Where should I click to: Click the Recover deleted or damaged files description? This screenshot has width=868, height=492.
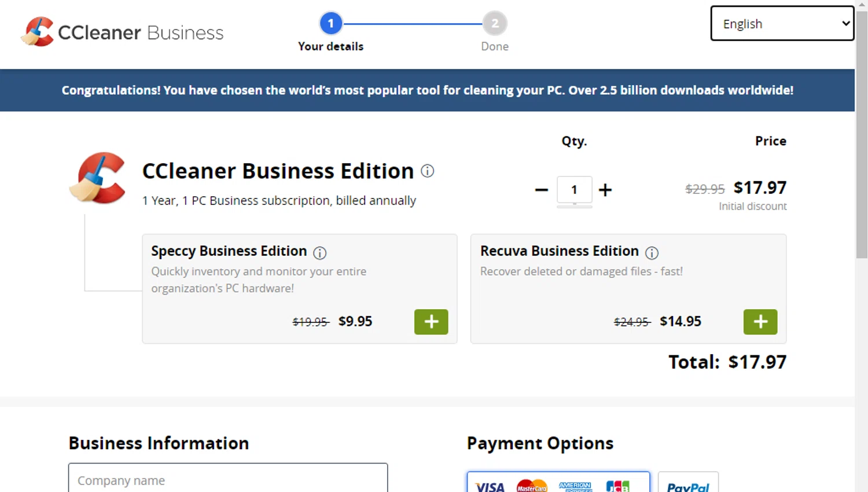[x=582, y=271]
